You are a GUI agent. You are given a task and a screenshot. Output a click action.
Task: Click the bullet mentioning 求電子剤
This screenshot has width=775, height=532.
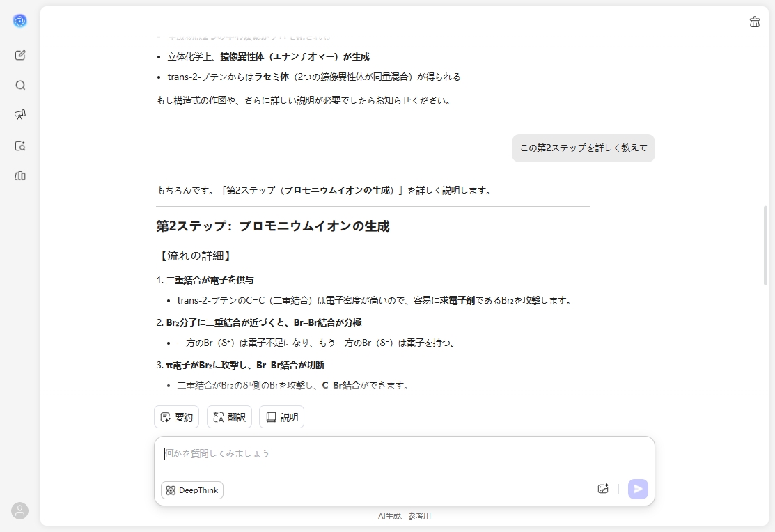(375, 300)
